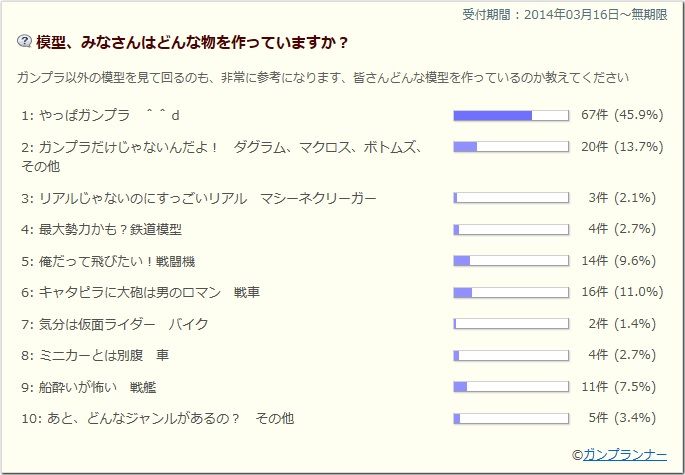Click the result bar for やっぱガンプラ

pos(511,115)
